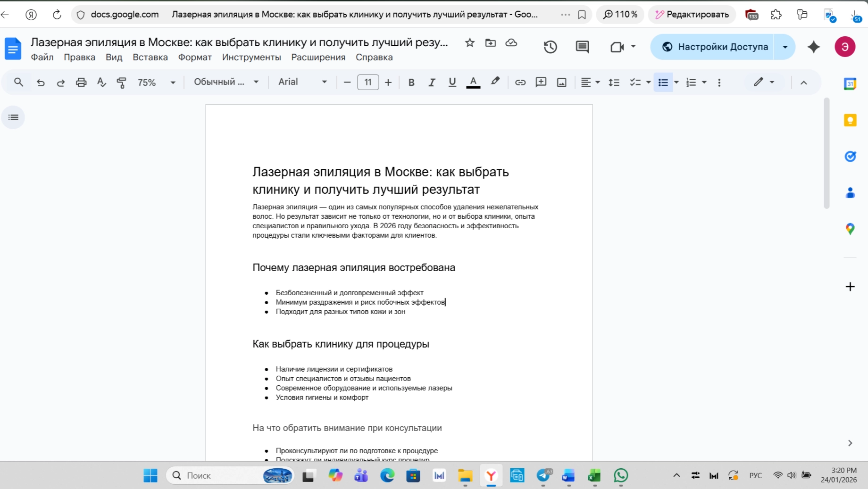Show the document outline sidebar

click(x=13, y=117)
